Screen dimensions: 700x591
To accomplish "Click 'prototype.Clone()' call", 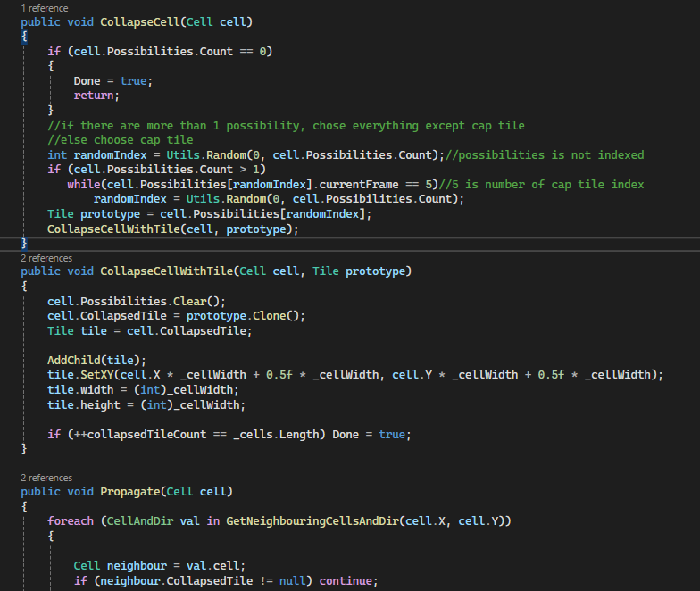I will pos(243,316).
